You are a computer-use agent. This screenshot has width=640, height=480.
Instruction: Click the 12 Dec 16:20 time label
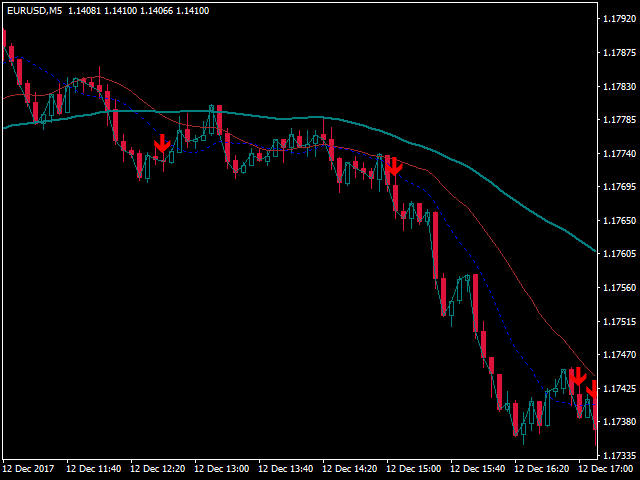click(x=542, y=468)
